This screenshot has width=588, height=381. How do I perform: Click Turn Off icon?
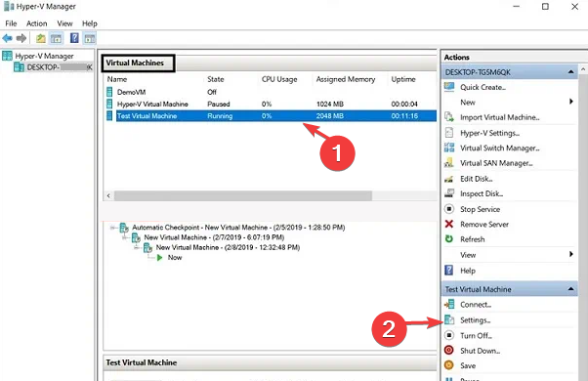[x=449, y=335]
